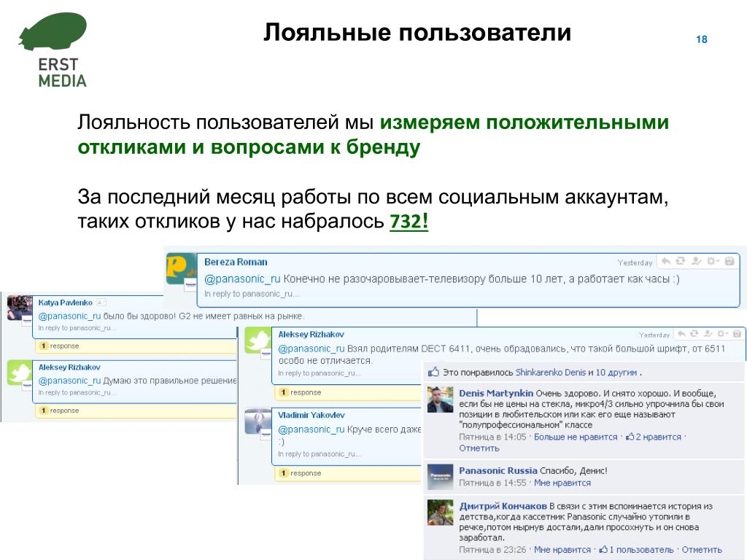Screen dimensions: 747x560
Task: Click the slide number 18
Action: (x=701, y=39)
